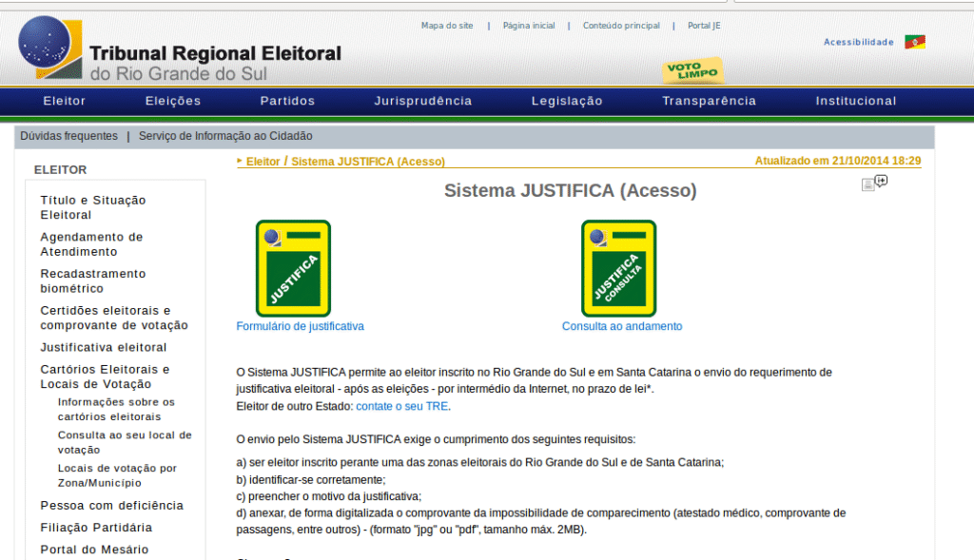Open Serviço de Informação ao Cidadão

point(225,136)
